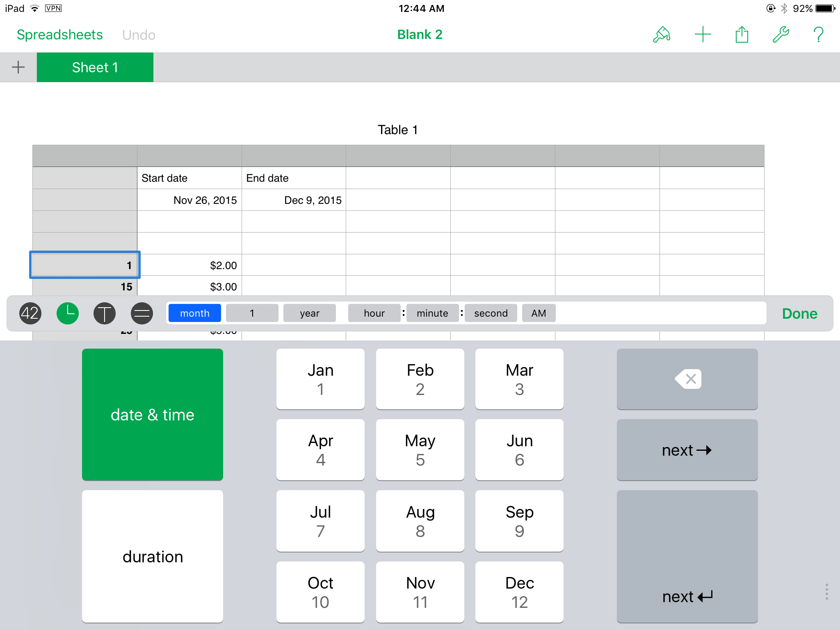Tap the Oct 10 key

tap(320, 592)
